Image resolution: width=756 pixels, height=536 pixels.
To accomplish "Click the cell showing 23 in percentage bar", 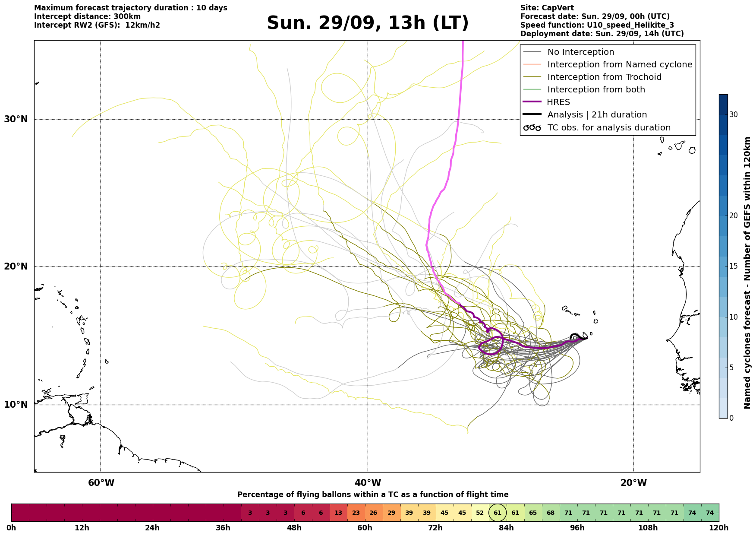I will [356, 513].
